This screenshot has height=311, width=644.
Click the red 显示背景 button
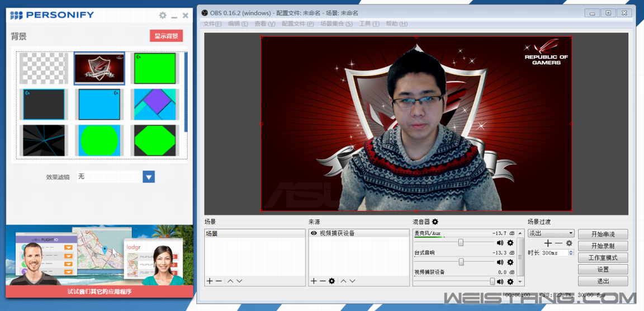[x=167, y=36]
